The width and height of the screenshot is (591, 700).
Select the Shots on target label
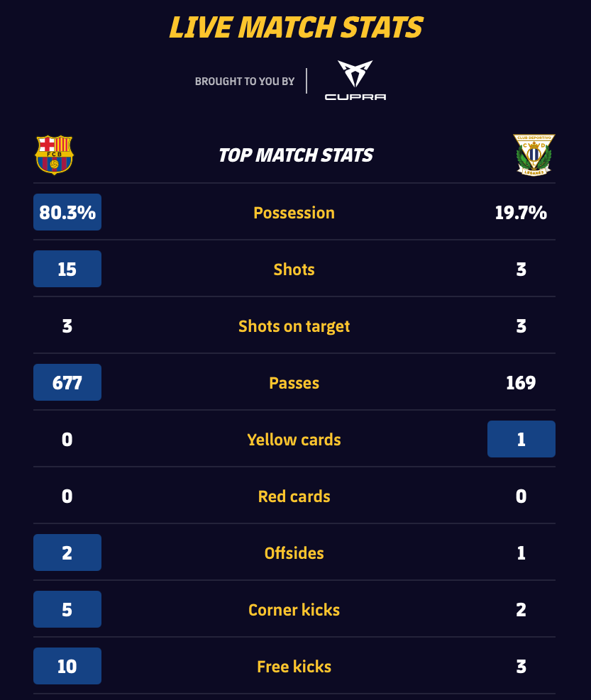294,326
